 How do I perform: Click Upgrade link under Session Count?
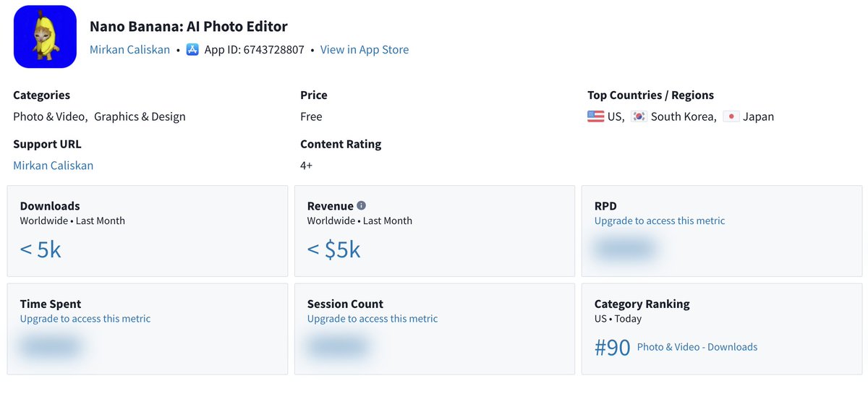(373, 318)
